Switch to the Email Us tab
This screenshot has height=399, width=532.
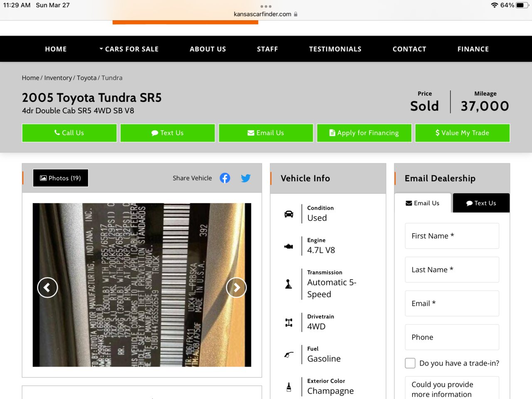coord(423,203)
